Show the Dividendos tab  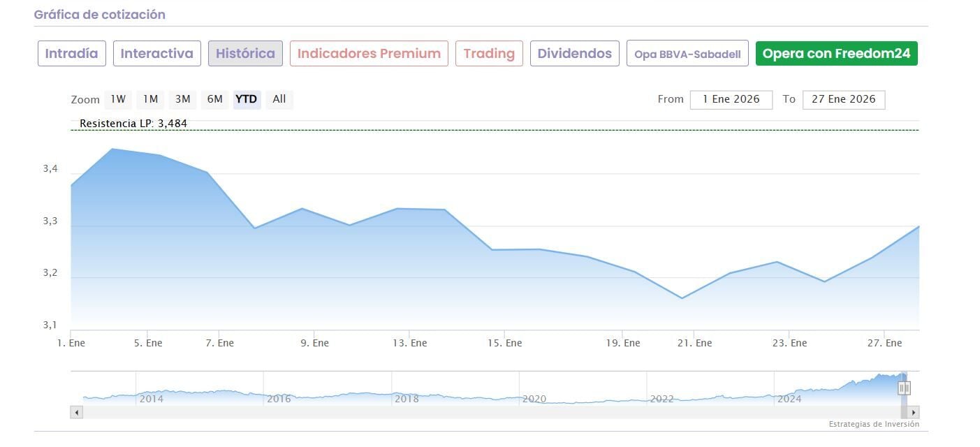click(574, 54)
